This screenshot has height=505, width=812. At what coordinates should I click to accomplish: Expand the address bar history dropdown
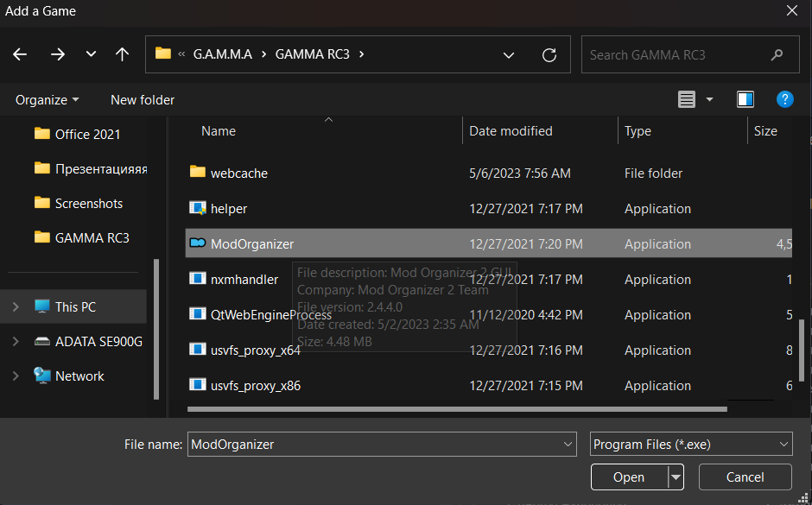509,54
